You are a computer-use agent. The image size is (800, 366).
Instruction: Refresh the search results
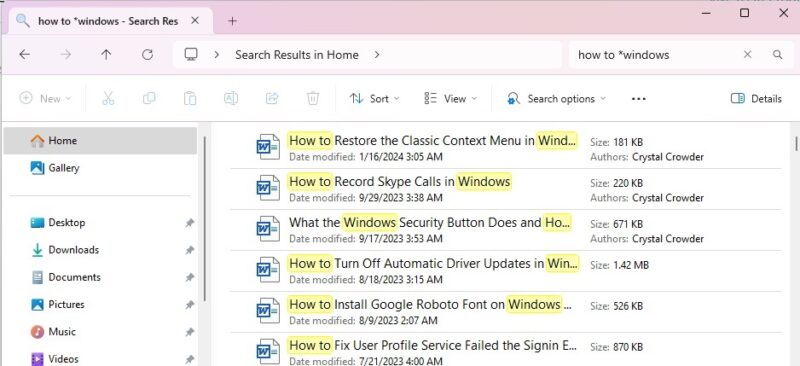(147, 55)
